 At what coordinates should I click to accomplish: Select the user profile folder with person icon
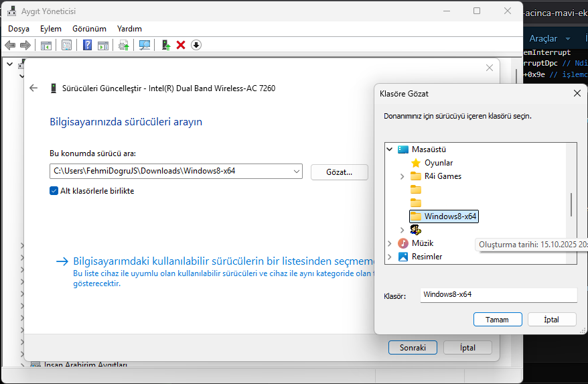415,230
